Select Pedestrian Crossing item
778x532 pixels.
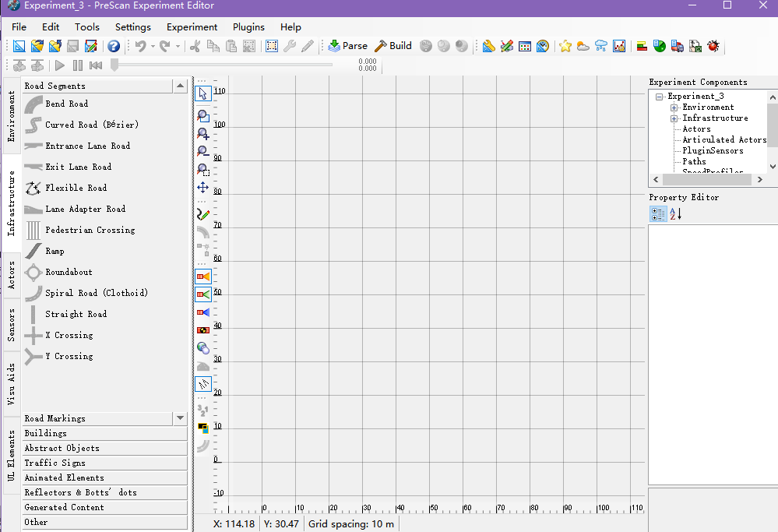coord(90,230)
